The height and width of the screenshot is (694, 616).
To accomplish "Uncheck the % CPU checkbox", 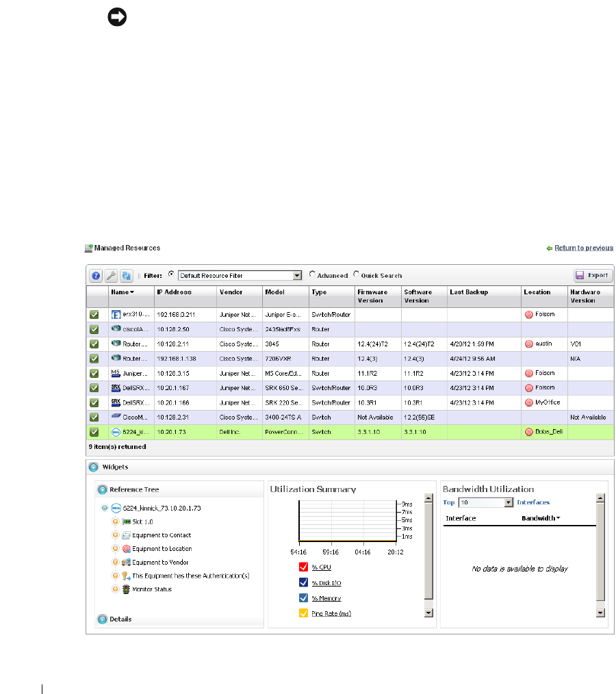I will click(303, 567).
